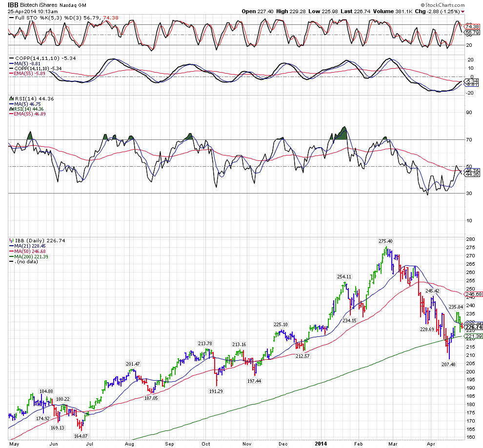
Task: Click the 225.10 price label
Action: click(x=281, y=324)
